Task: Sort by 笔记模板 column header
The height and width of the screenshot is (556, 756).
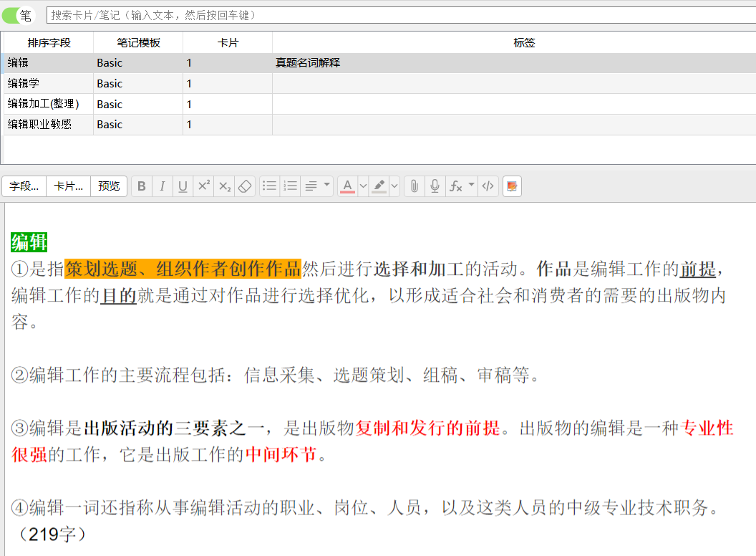Action: [x=138, y=43]
